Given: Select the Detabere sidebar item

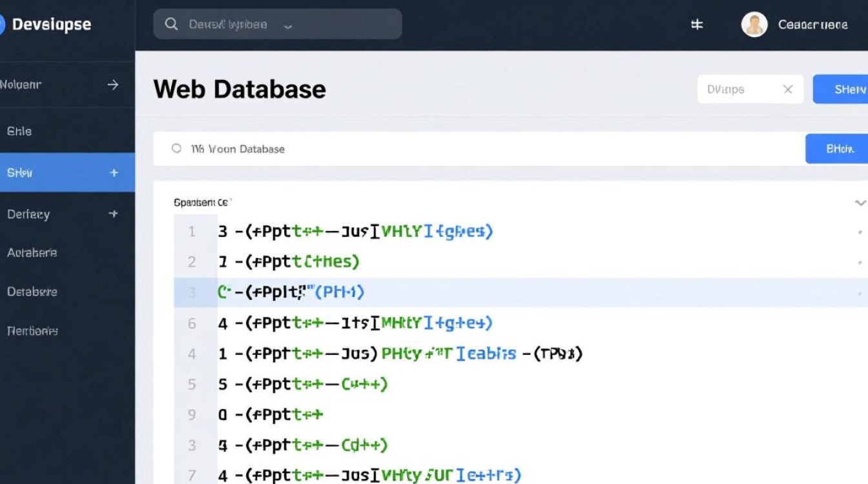Looking at the screenshot, I should 32,292.
